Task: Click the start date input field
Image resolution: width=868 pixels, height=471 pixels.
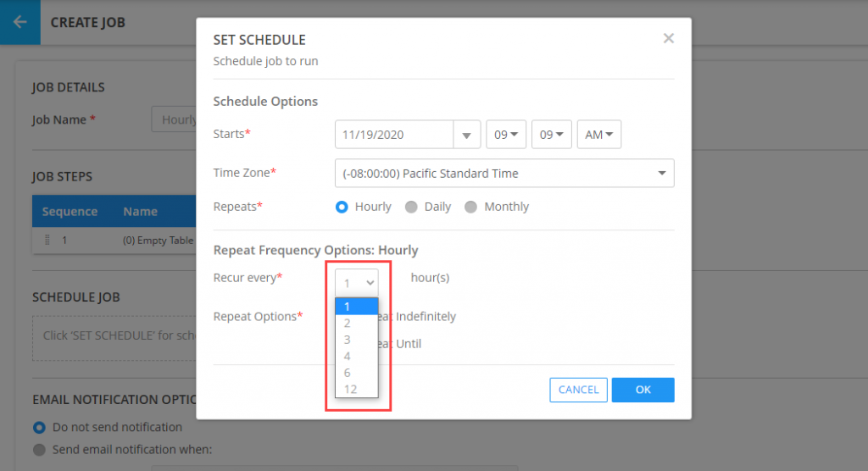Action: [394, 135]
